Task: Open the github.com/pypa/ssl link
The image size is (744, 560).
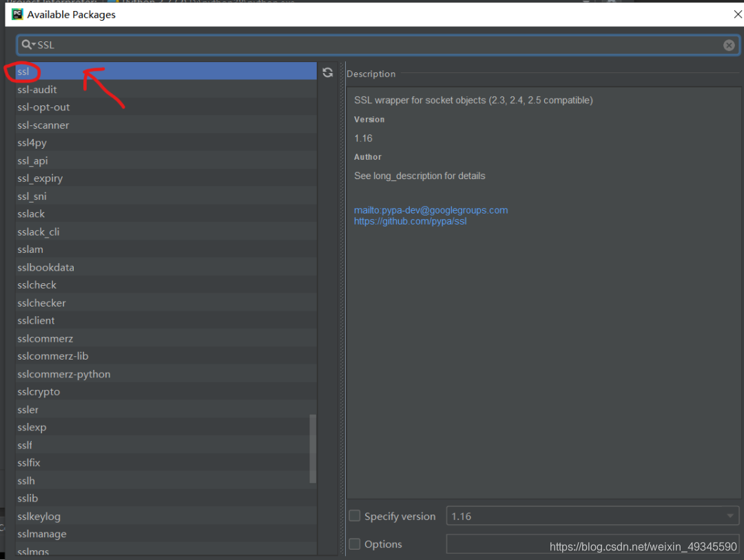Action: pyautogui.click(x=411, y=221)
